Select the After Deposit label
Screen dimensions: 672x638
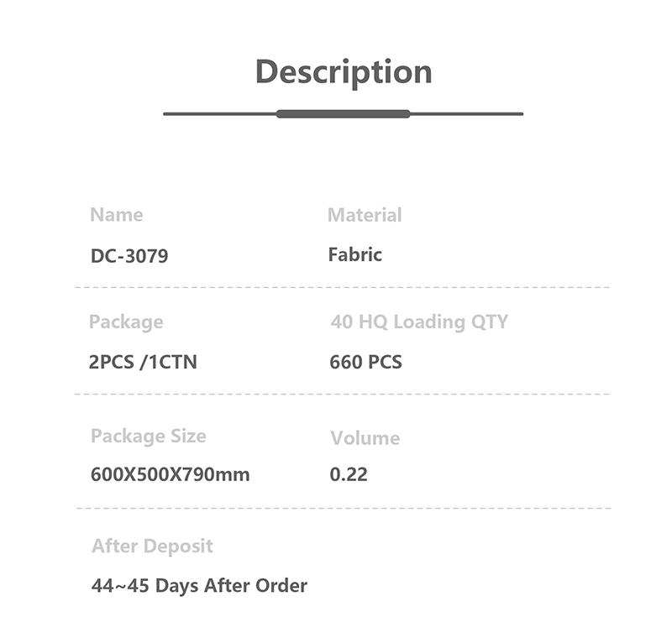[152, 546]
